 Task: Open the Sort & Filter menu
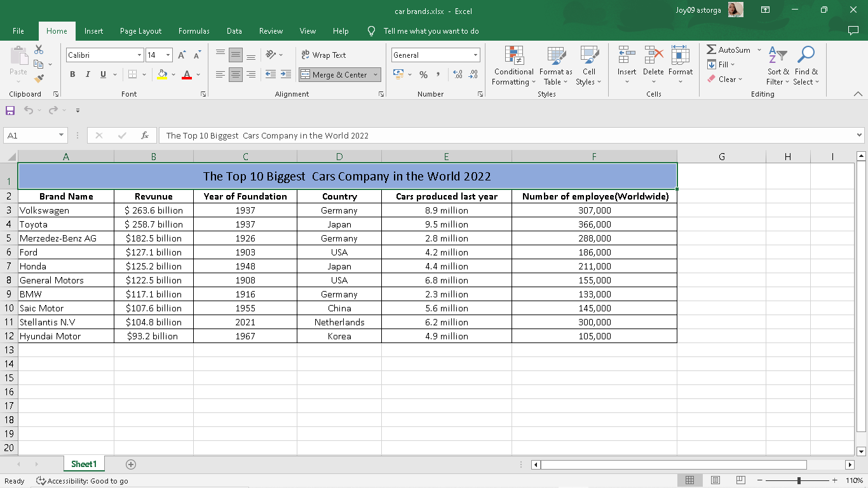point(778,65)
